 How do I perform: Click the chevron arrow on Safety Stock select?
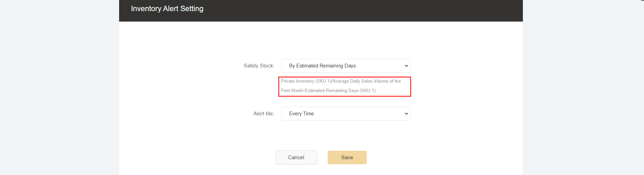click(x=406, y=66)
